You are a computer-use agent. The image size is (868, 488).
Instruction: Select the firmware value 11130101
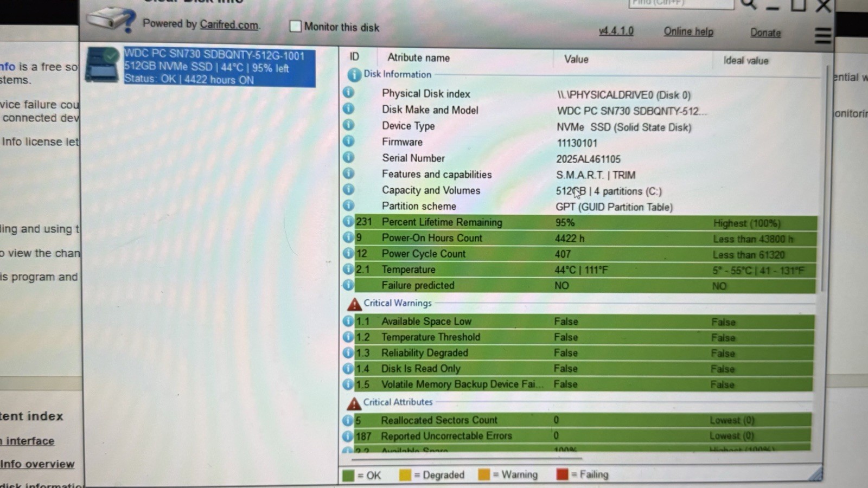[577, 143]
